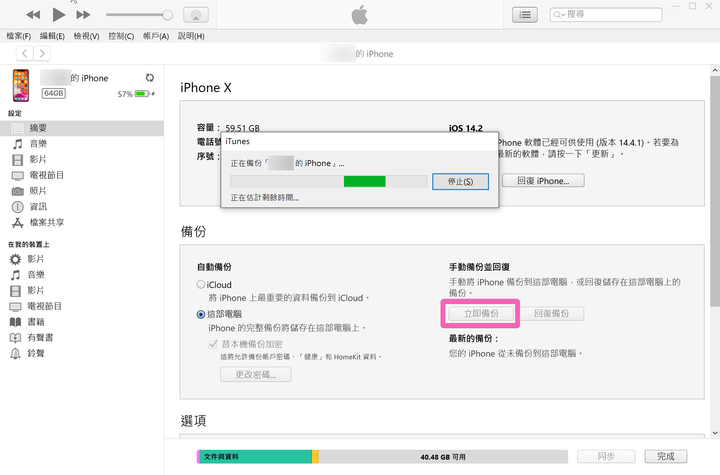Click the rewind playback button

coord(33,15)
